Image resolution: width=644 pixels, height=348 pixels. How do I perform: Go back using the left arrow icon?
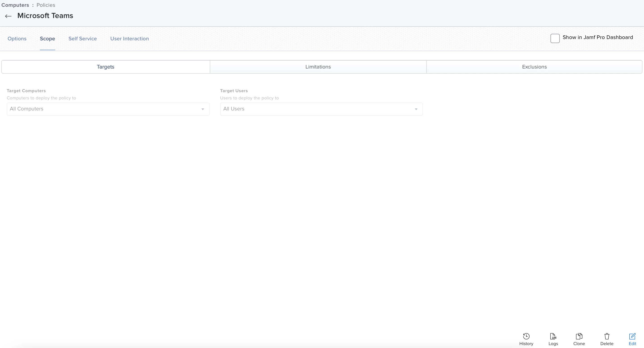click(x=8, y=16)
